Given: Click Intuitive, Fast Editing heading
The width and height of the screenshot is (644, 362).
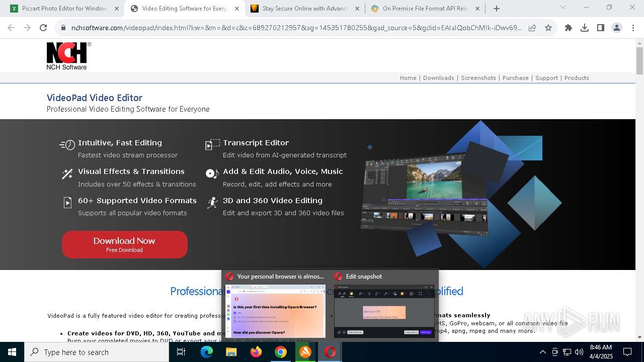Looking at the screenshot, I should (x=120, y=143).
